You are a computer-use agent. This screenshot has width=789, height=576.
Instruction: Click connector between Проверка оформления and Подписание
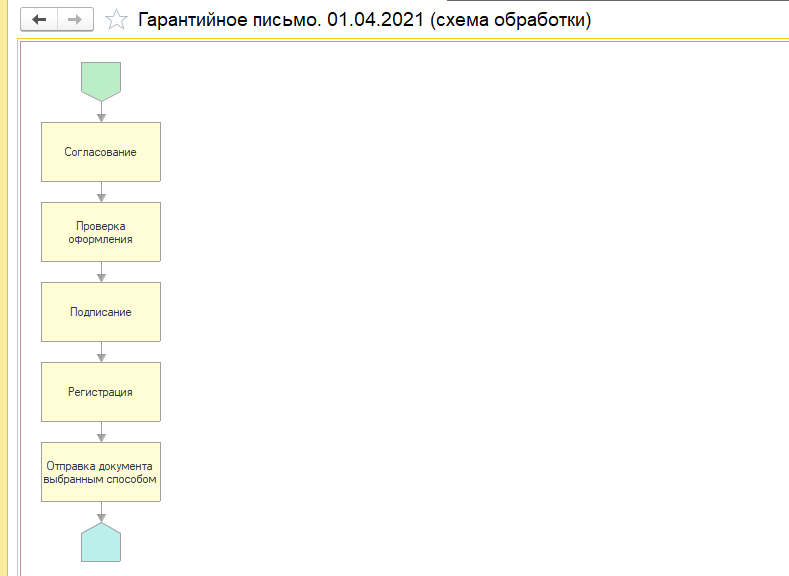coord(100,272)
